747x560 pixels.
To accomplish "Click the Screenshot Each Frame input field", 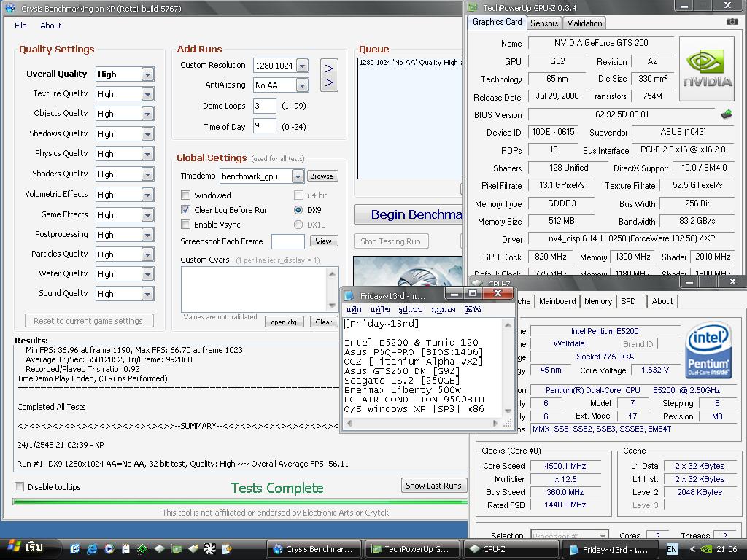I will [287, 241].
